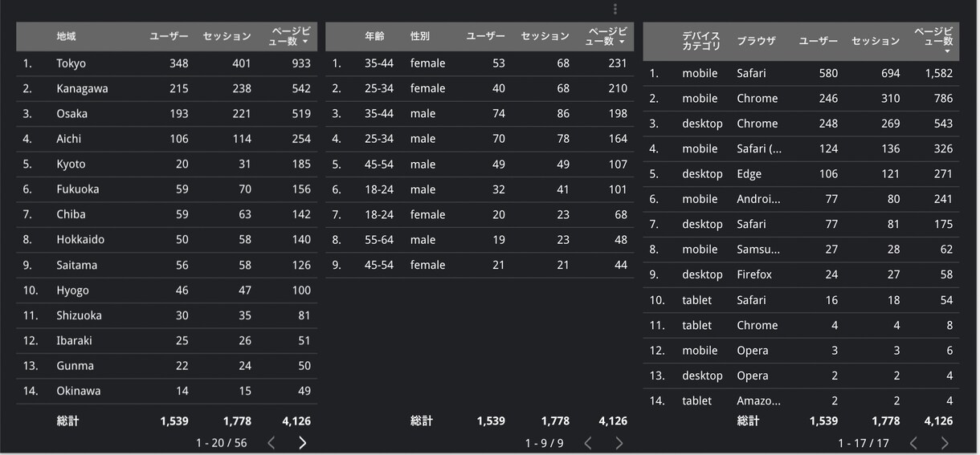Click device table pagination text 1 - 17 / 17
Screen dimensions: 980x455
pos(864,444)
